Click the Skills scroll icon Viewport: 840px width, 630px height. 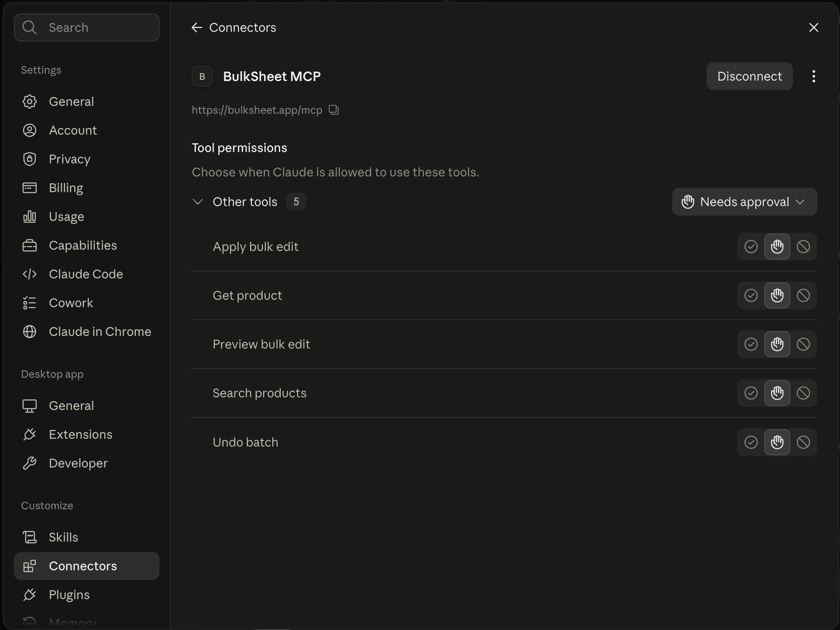[x=30, y=537]
